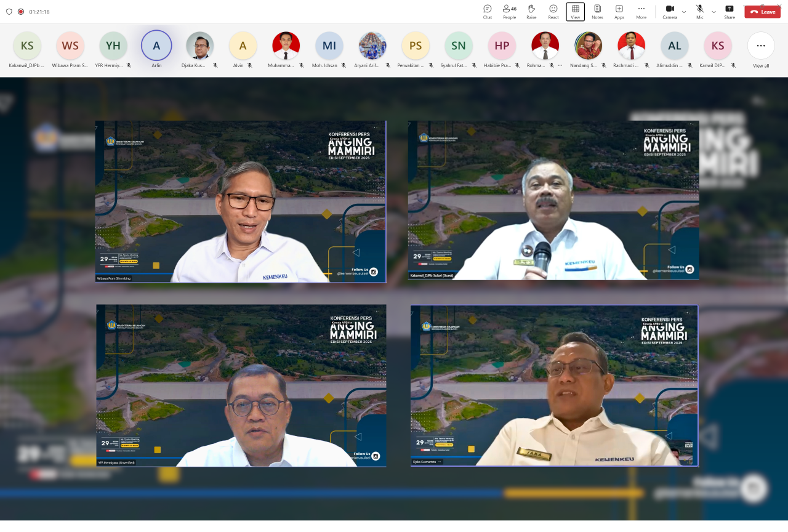
Task: Open the meeting Notes
Action: tap(597, 11)
